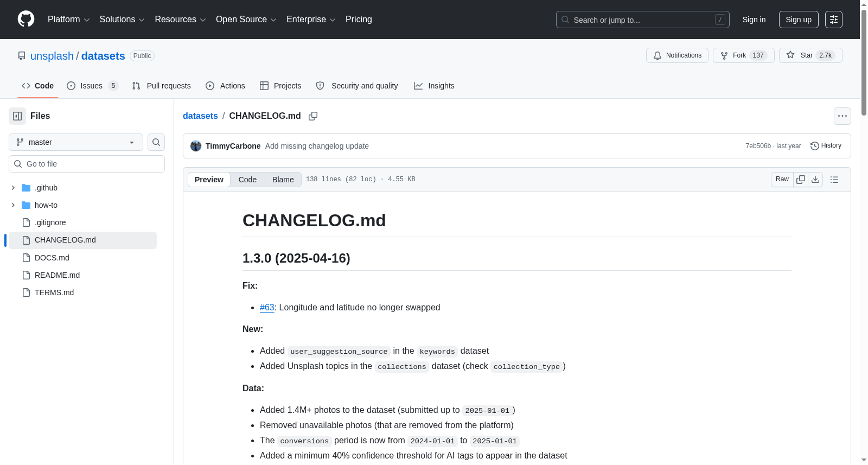Switch to the Code repository tab
Viewport: 868px width, 465px height.
(37, 86)
